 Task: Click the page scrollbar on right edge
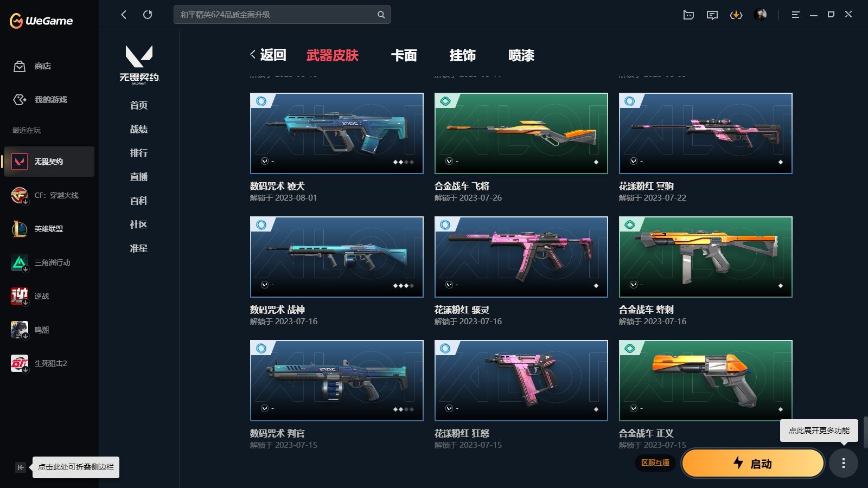point(866,433)
